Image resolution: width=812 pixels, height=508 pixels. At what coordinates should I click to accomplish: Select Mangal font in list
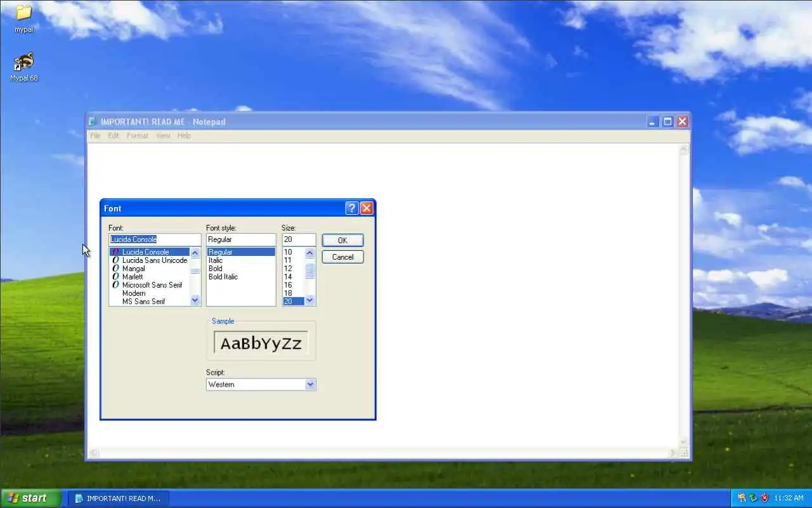click(x=150, y=269)
